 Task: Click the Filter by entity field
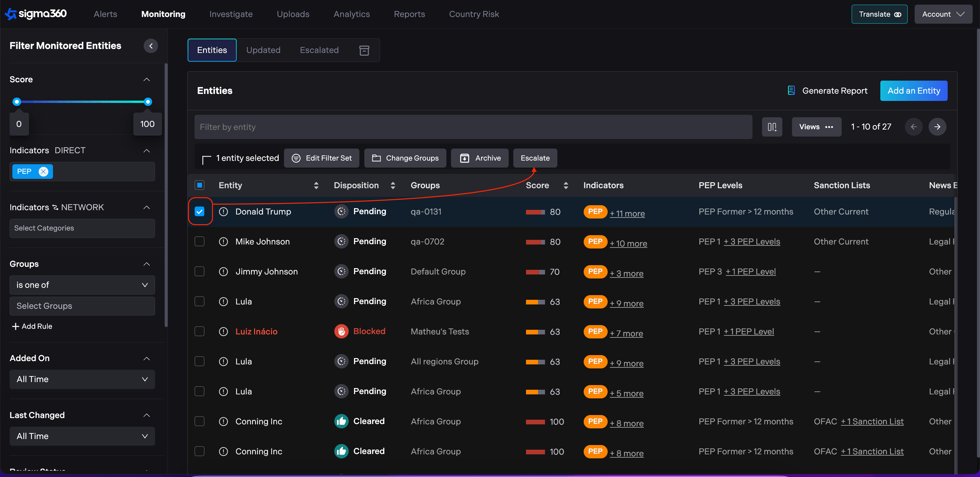[473, 127]
